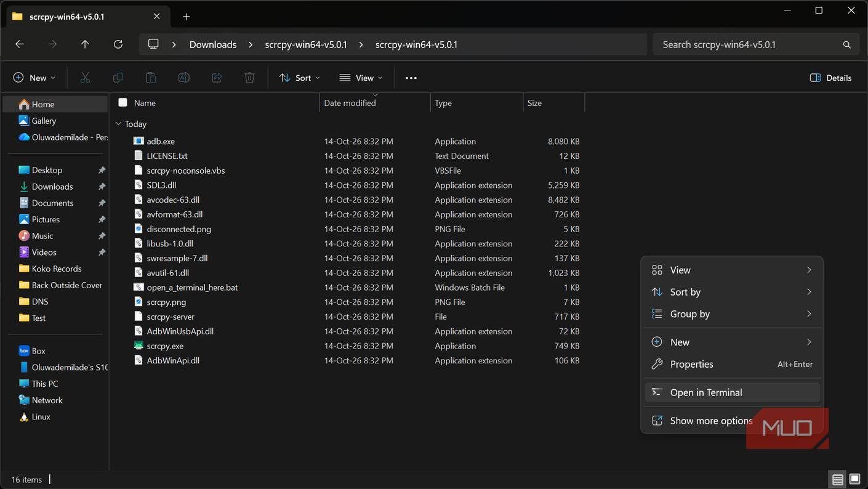The height and width of the screenshot is (489, 868).
Task: Click the Delete trash can icon
Action: pyautogui.click(x=249, y=78)
